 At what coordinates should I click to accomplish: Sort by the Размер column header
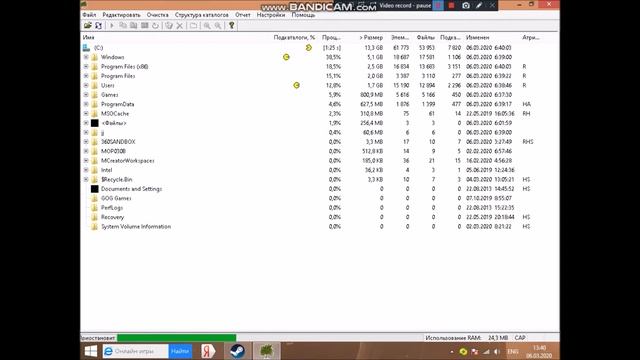tap(371, 37)
